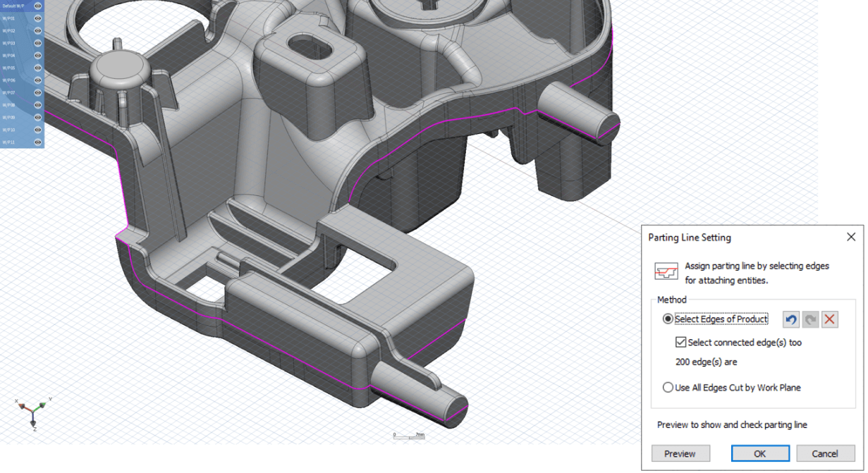Viewport: 868px width, 473px height.
Task: Select the W/P08 work plane label
Action: (x=8, y=104)
